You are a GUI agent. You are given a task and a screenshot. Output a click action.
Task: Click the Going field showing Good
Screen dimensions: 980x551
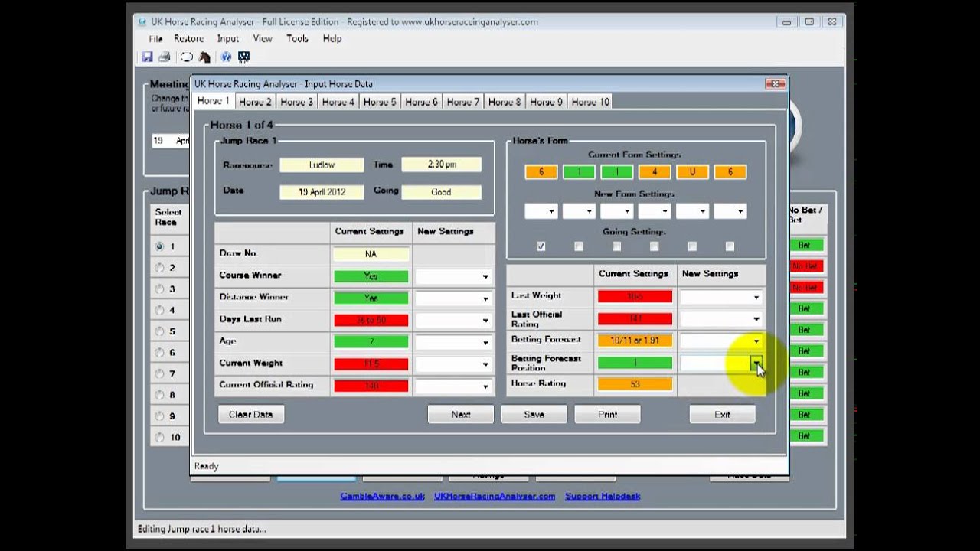click(x=441, y=192)
